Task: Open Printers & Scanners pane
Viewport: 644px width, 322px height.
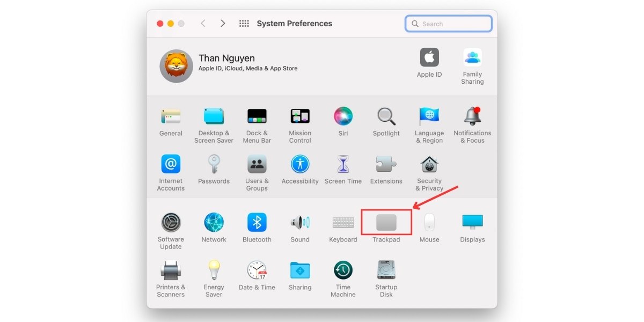Action: pyautogui.click(x=171, y=270)
